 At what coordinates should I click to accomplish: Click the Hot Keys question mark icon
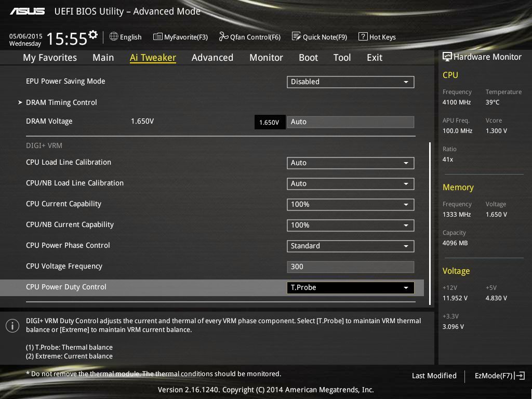pos(363,37)
